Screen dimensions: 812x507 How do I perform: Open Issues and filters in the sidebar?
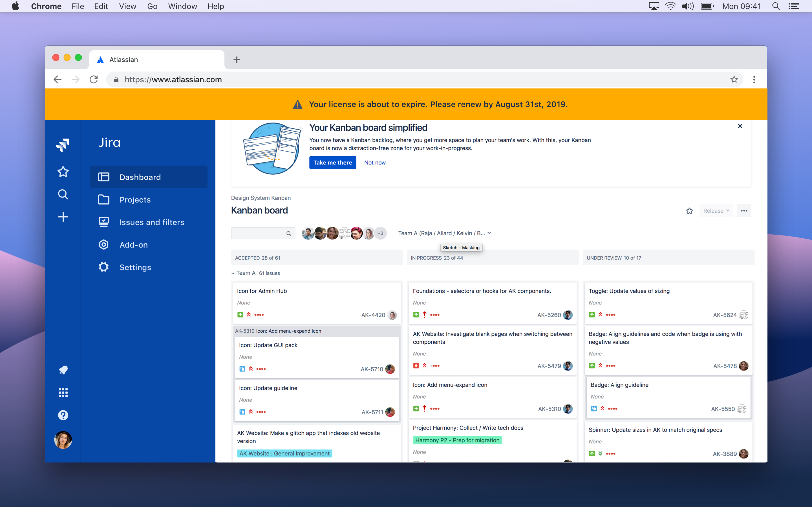pyautogui.click(x=152, y=222)
